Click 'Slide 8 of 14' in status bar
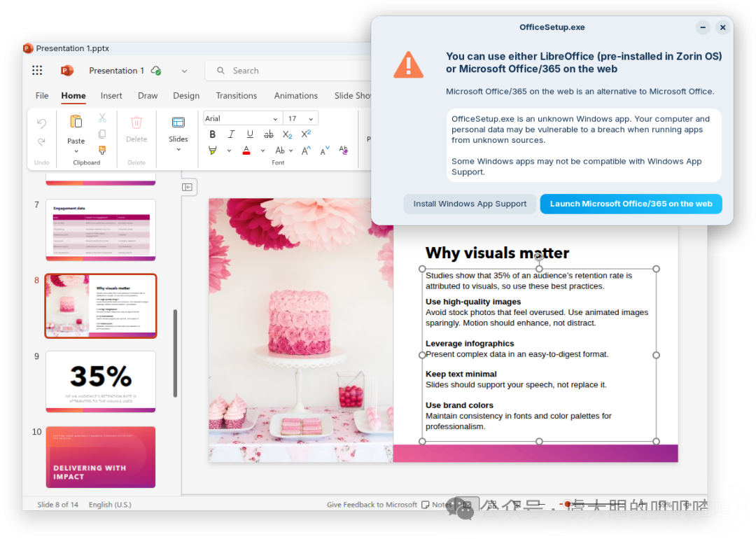 58,504
